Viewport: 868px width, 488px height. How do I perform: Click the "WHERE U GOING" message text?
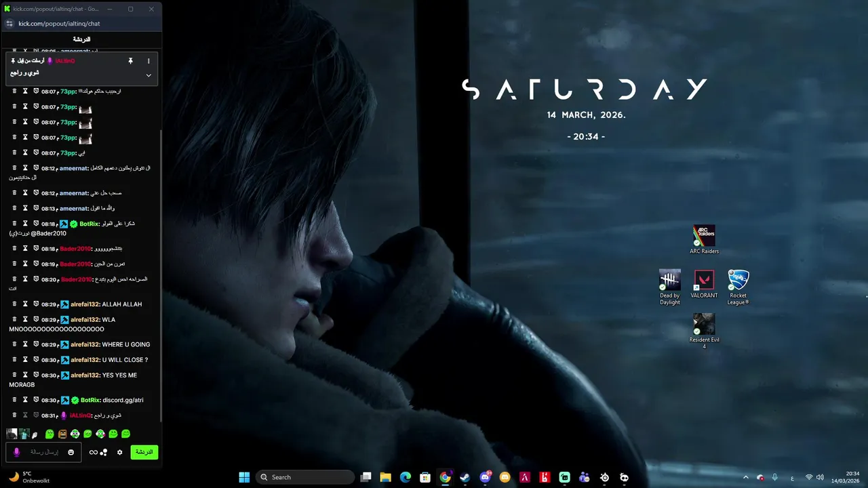click(x=126, y=344)
